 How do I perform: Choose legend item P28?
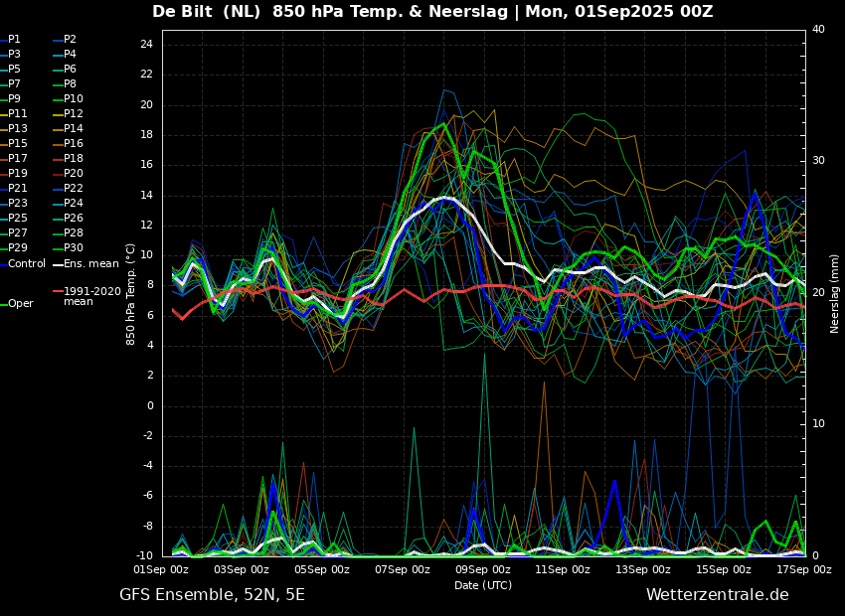click(74, 232)
